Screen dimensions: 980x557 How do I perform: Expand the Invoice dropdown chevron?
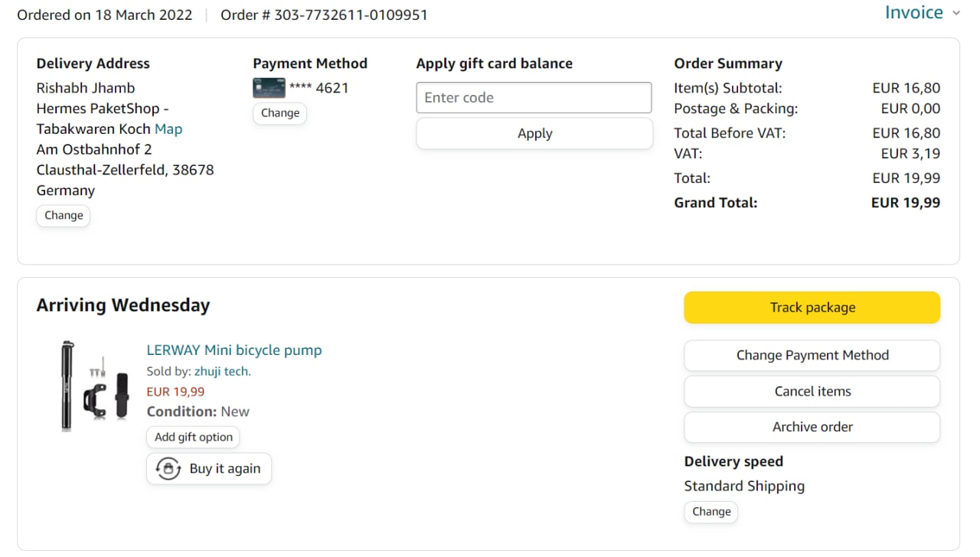click(955, 13)
